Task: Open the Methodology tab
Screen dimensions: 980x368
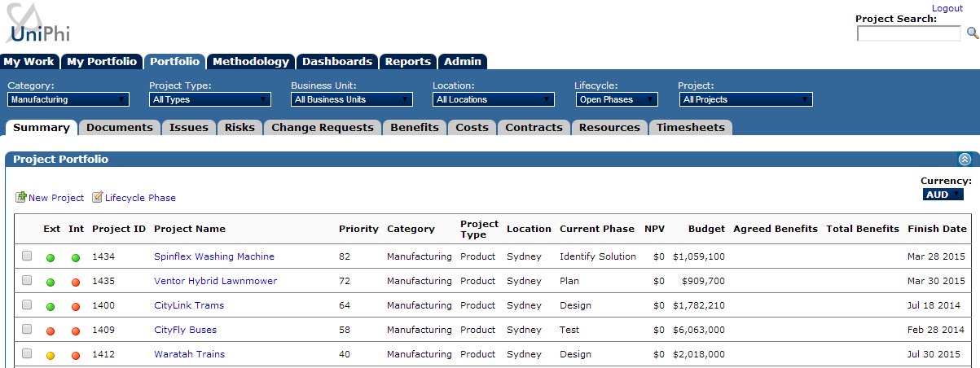Action: pos(251,62)
